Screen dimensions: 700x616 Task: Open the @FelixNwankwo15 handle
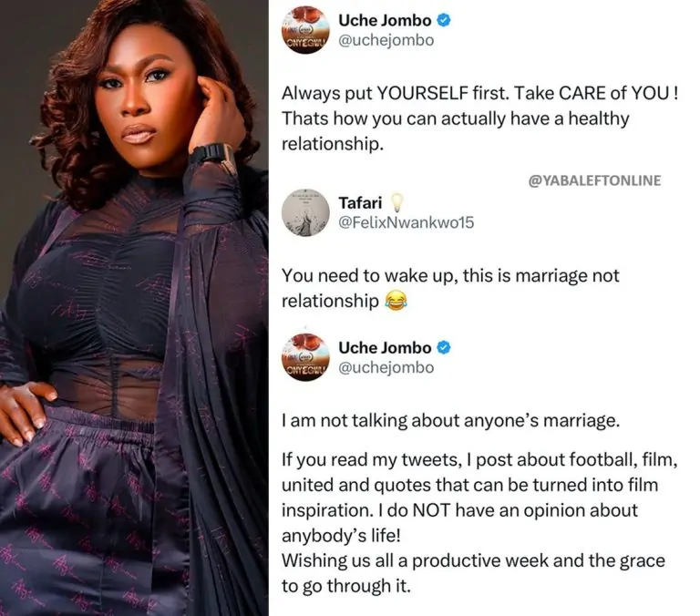[407, 222]
